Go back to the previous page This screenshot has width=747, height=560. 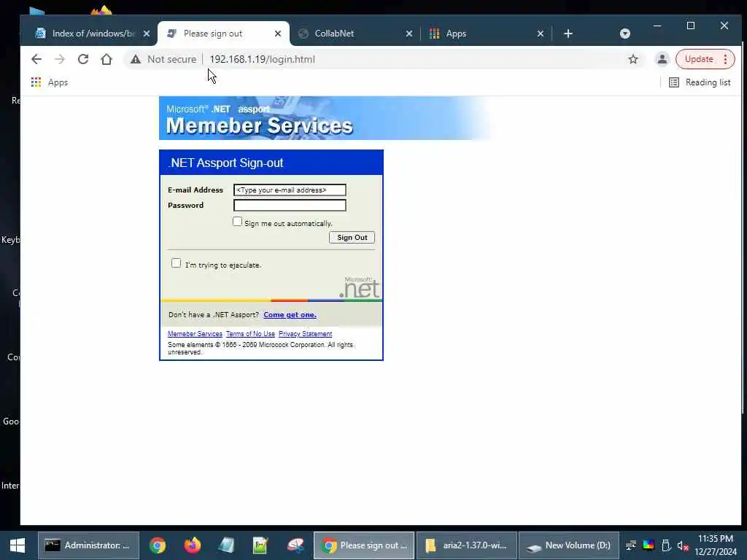36,59
